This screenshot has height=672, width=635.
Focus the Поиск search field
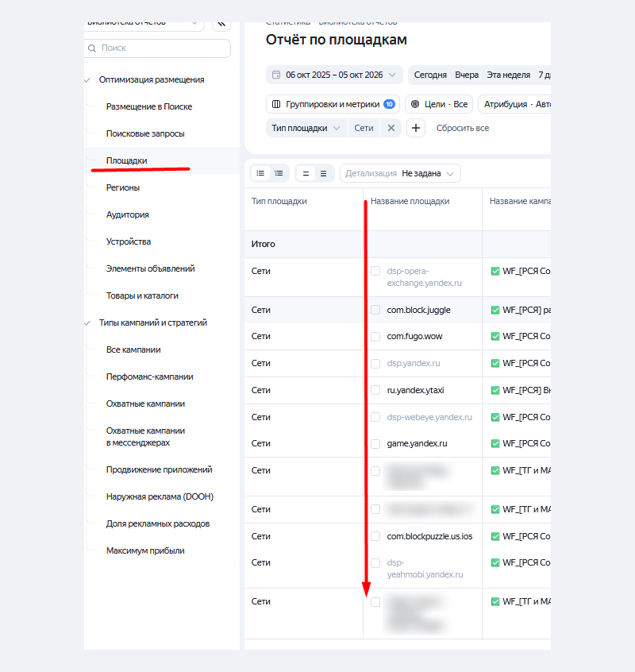point(158,48)
